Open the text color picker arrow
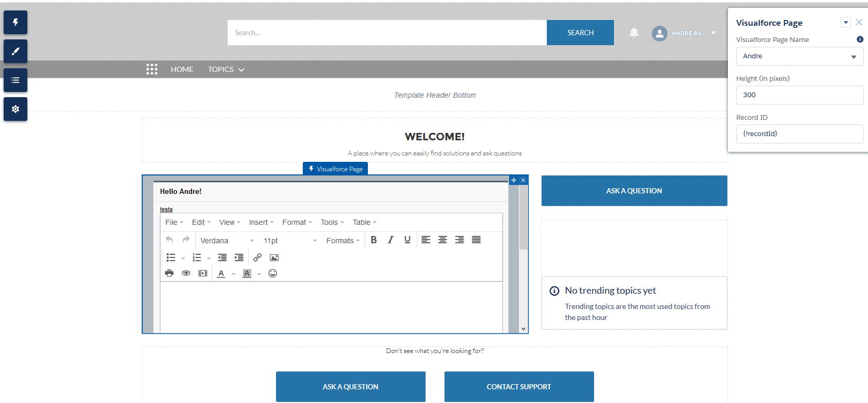Viewport: 868px width, 403px height. tap(234, 274)
